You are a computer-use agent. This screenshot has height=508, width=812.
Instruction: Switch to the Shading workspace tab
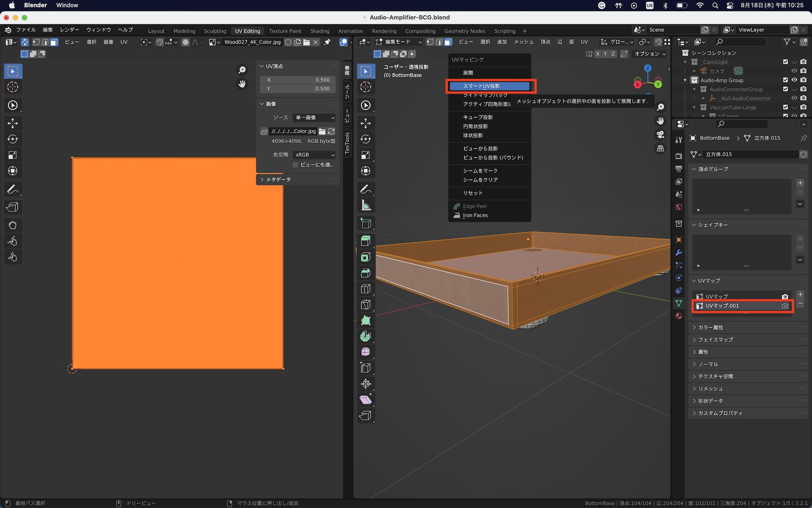320,31
